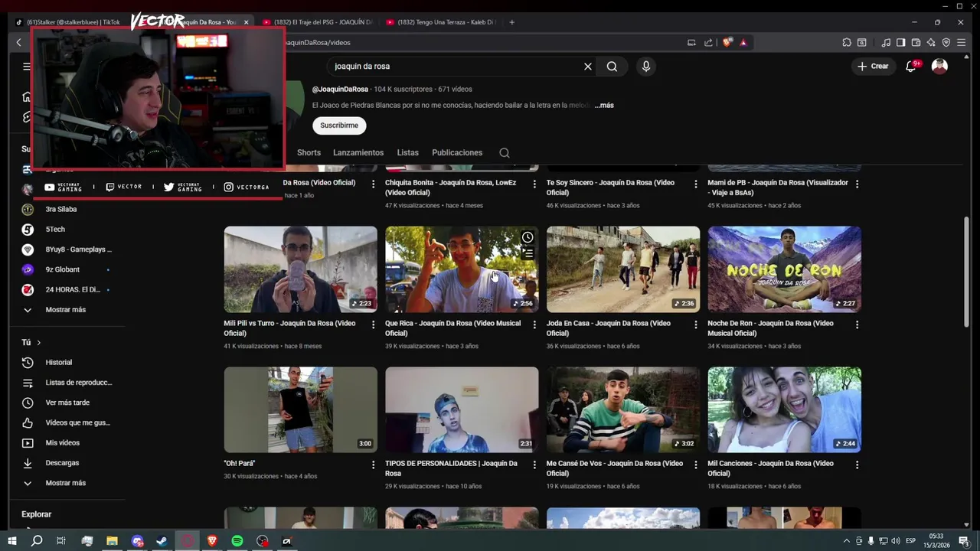This screenshot has height=551, width=980.
Task: Switch to El Traje del PSG tab
Action: (317, 22)
